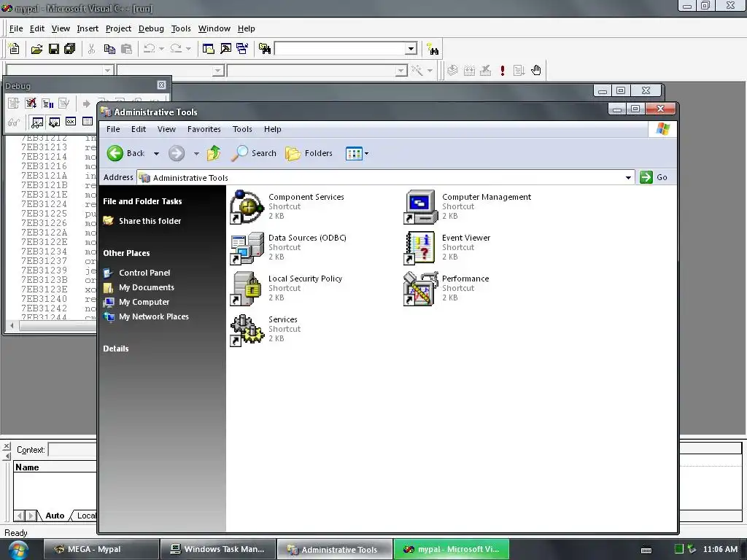Screen dimensions: 747x560
Task: Open the Insert menu in Visual C++
Action: pyautogui.click(x=88, y=28)
